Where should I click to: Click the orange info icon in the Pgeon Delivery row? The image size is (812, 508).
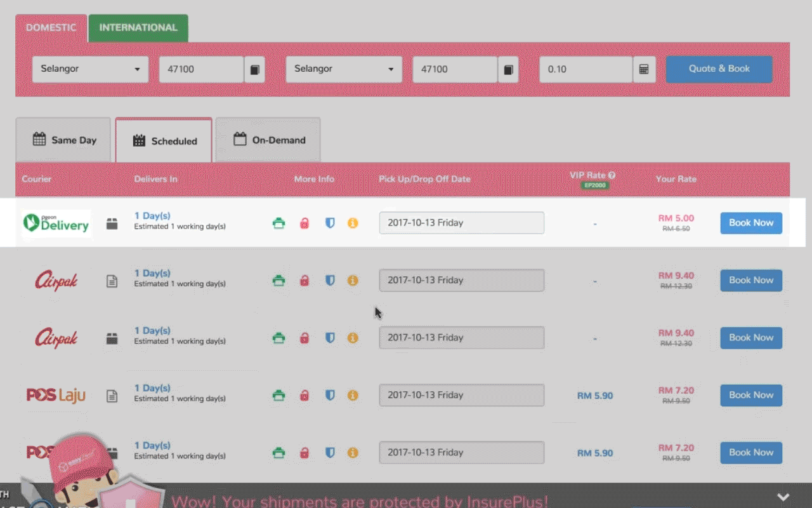click(353, 224)
